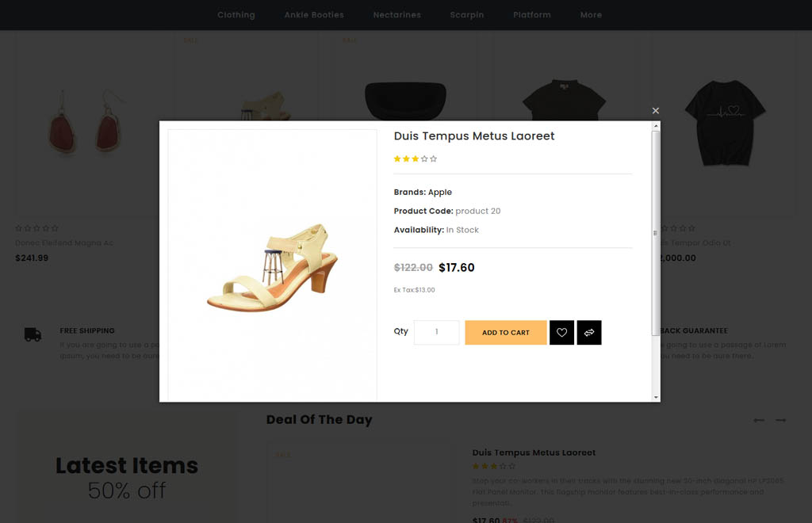Click the 'product 20' product code text

click(478, 211)
